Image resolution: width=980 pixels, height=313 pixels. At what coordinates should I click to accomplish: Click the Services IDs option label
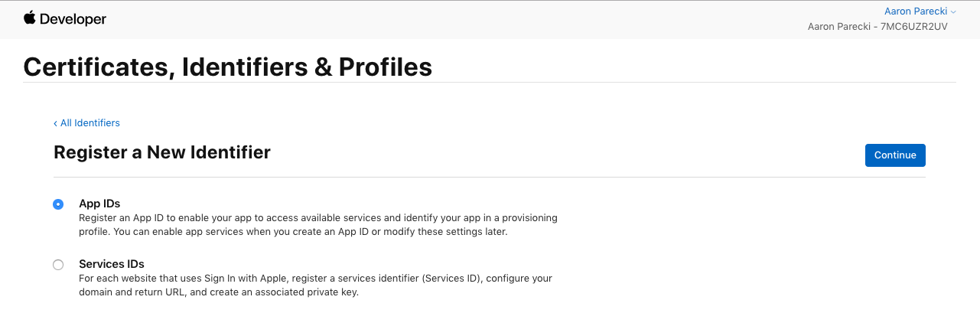112,264
